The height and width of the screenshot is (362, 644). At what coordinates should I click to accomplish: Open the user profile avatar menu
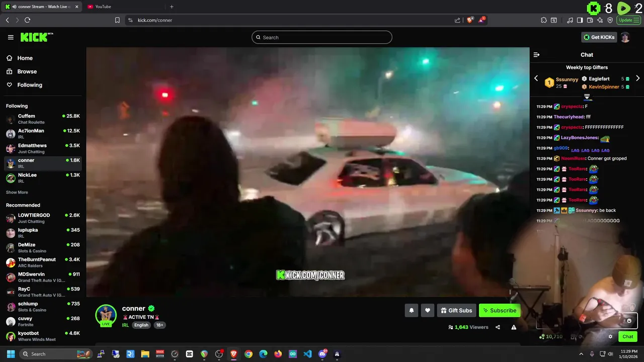(625, 37)
